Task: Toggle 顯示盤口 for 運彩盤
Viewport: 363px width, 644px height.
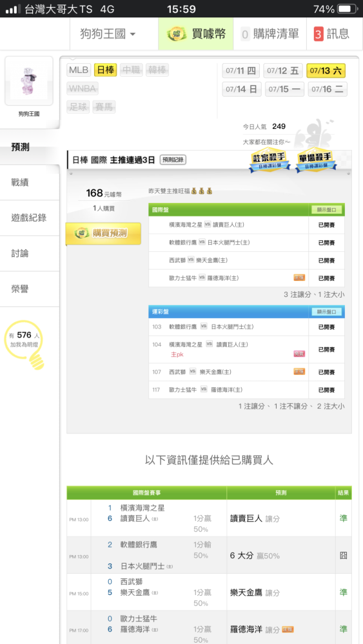Action: point(326,312)
